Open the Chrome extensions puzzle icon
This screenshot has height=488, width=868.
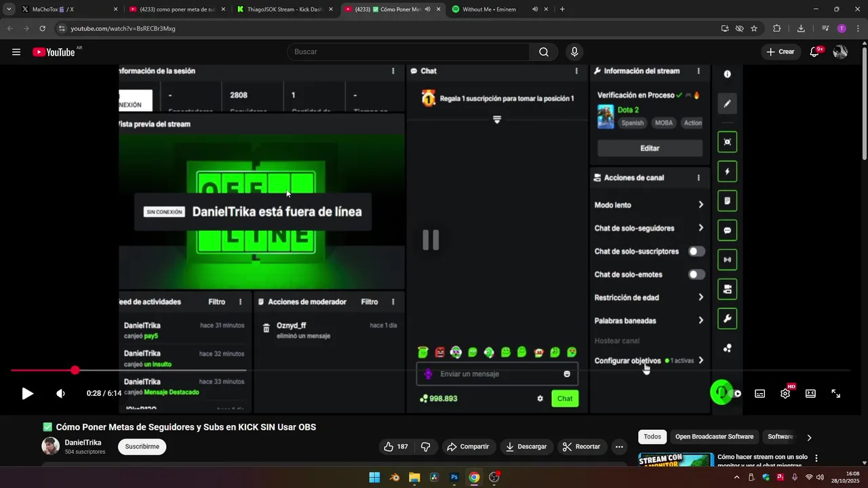tap(777, 28)
